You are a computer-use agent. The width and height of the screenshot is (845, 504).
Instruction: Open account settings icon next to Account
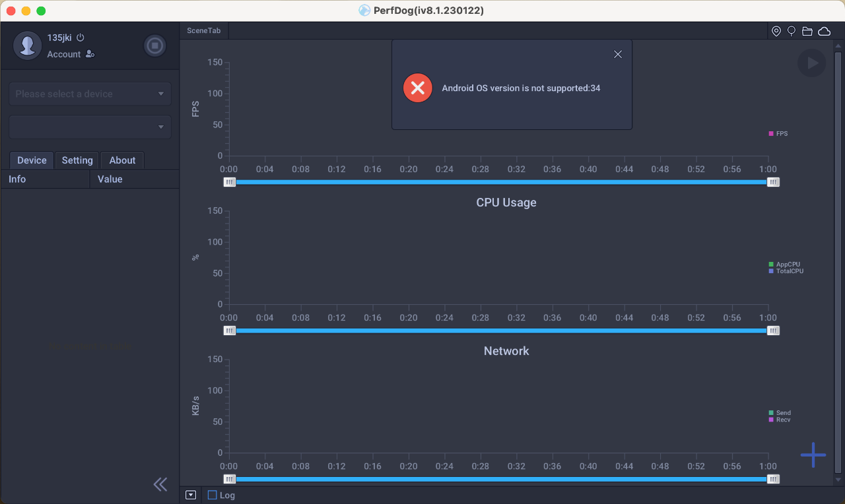click(90, 54)
